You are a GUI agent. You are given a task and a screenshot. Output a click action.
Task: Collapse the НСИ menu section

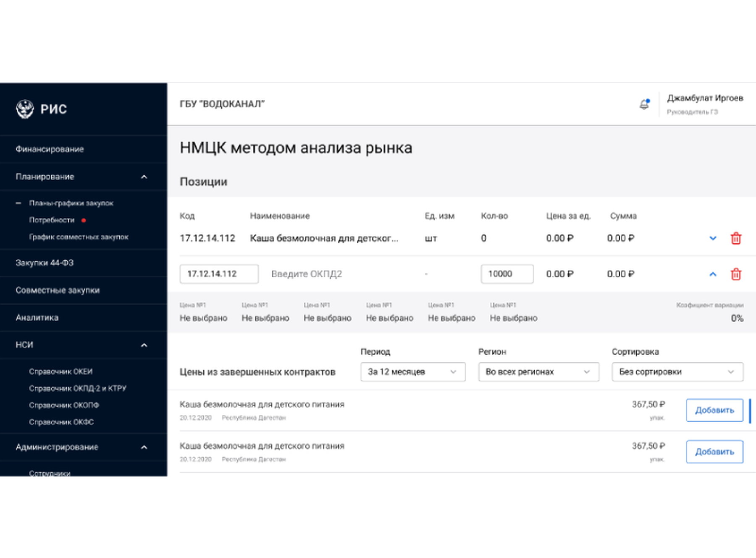point(144,345)
